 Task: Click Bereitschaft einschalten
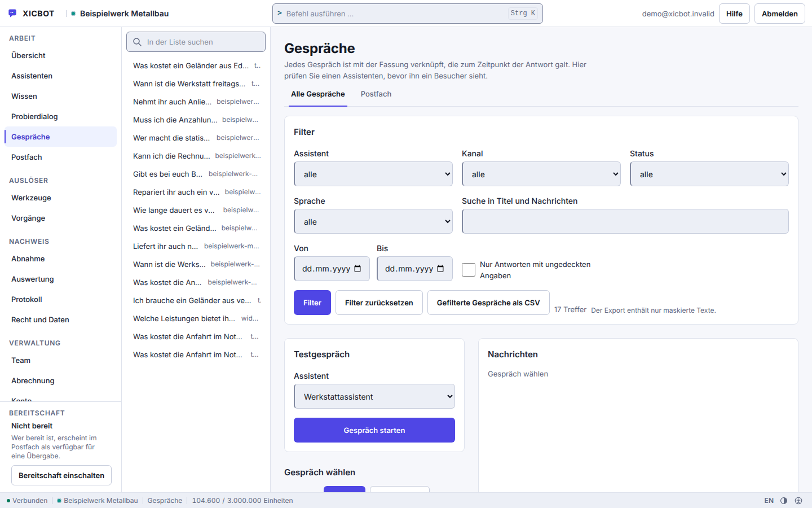[x=61, y=475]
